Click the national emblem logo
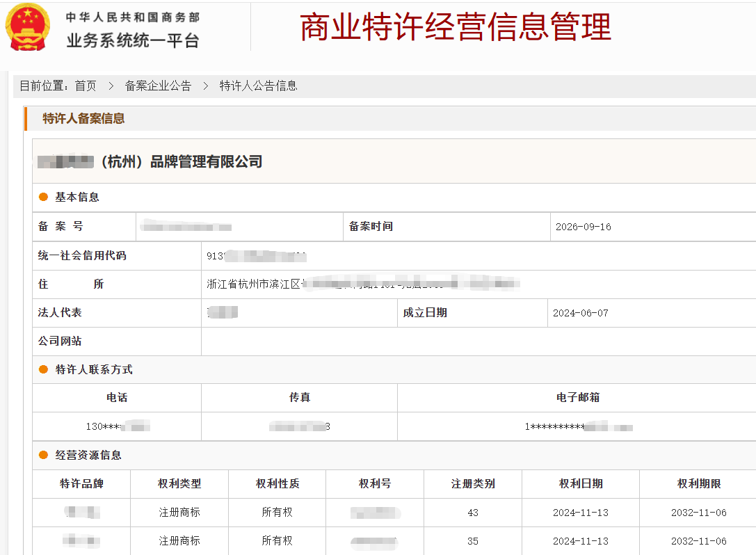 point(28,26)
